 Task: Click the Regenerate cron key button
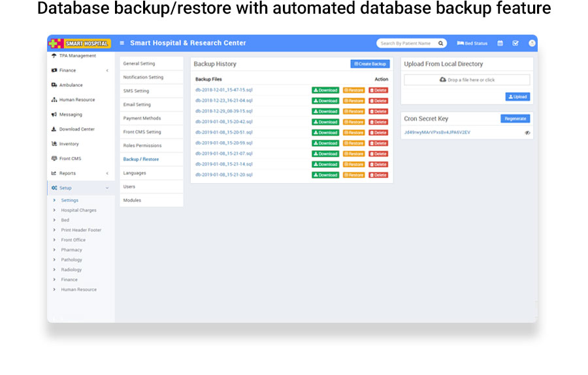click(515, 119)
